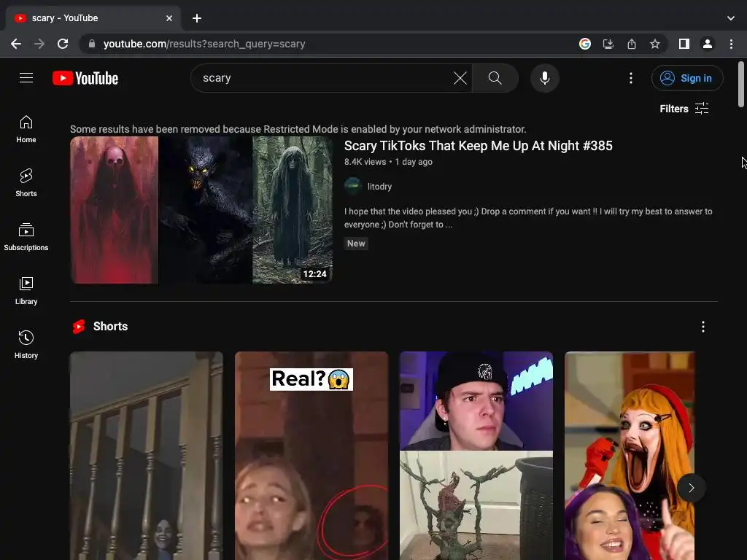Click the Shorts shelf logo icon
The height and width of the screenshot is (560, 747).
[x=79, y=327]
